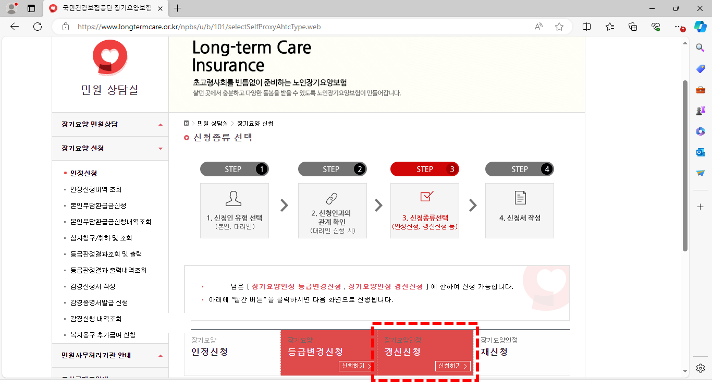Click the 민원 상담실 title text
Viewport: 712px width, 382px height.
(x=109, y=89)
